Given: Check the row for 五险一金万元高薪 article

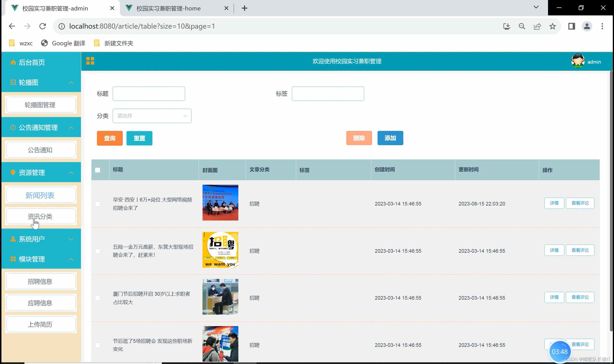Looking at the screenshot, I should tap(97, 251).
